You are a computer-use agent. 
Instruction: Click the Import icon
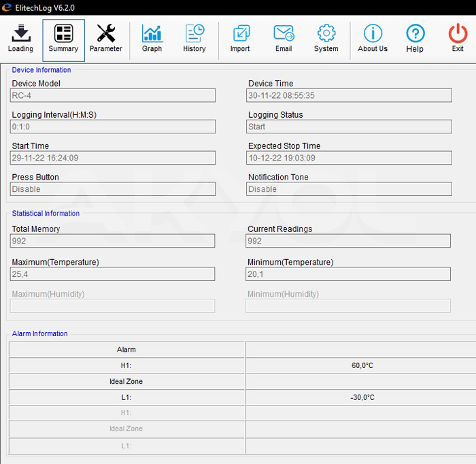click(x=241, y=33)
